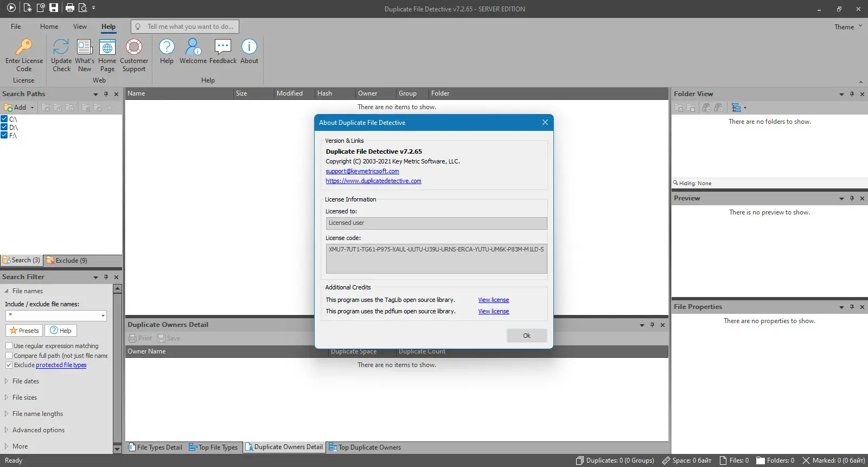View license for TagLib library
The height and width of the screenshot is (467, 868).
(x=494, y=300)
